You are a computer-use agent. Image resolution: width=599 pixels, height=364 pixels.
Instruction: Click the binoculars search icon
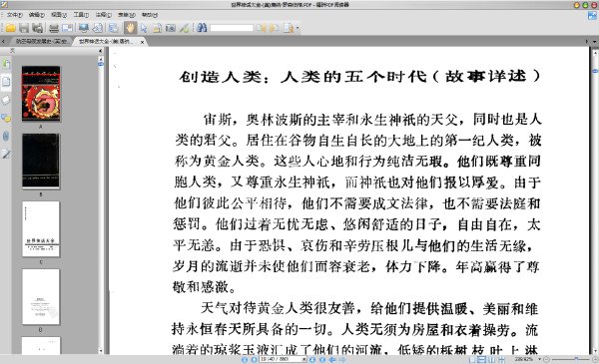pos(202,28)
